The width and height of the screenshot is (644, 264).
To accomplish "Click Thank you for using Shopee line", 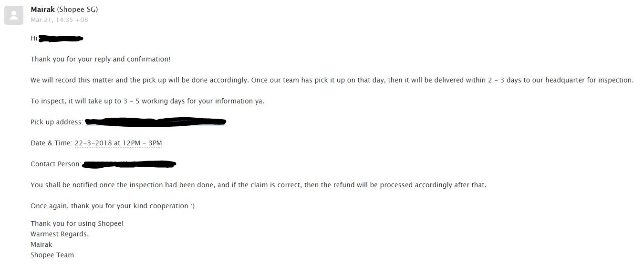I will [77, 223].
